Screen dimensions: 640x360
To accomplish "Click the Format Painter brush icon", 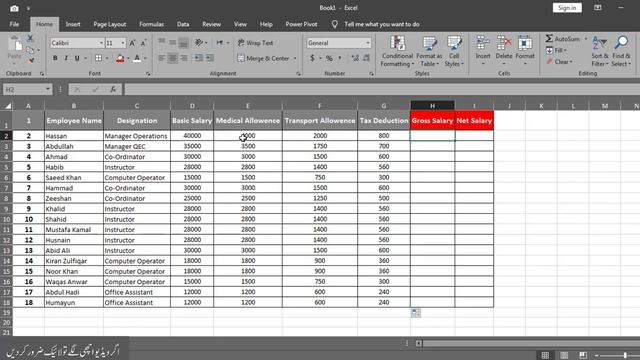I will click(x=30, y=61).
